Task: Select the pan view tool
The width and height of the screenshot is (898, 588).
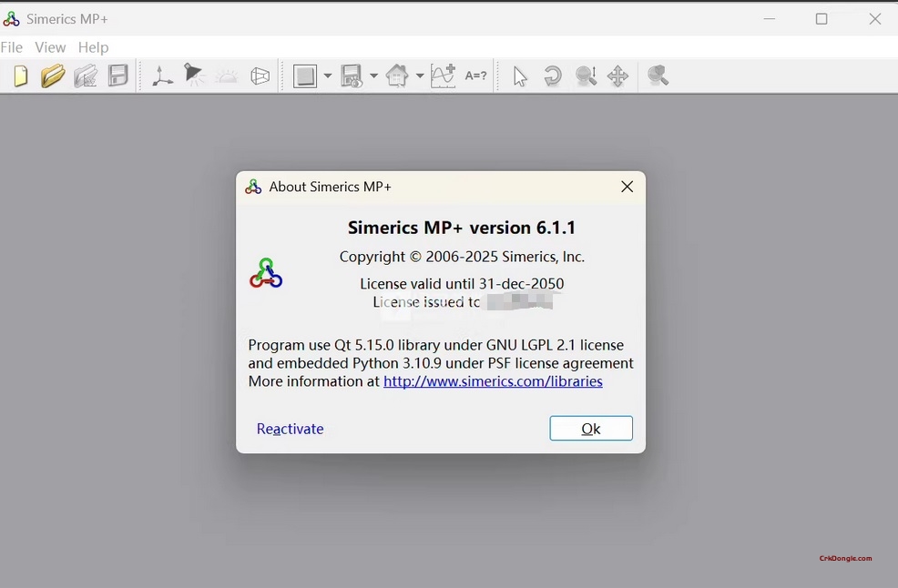Action: pyautogui.click(x=617, y=76)
